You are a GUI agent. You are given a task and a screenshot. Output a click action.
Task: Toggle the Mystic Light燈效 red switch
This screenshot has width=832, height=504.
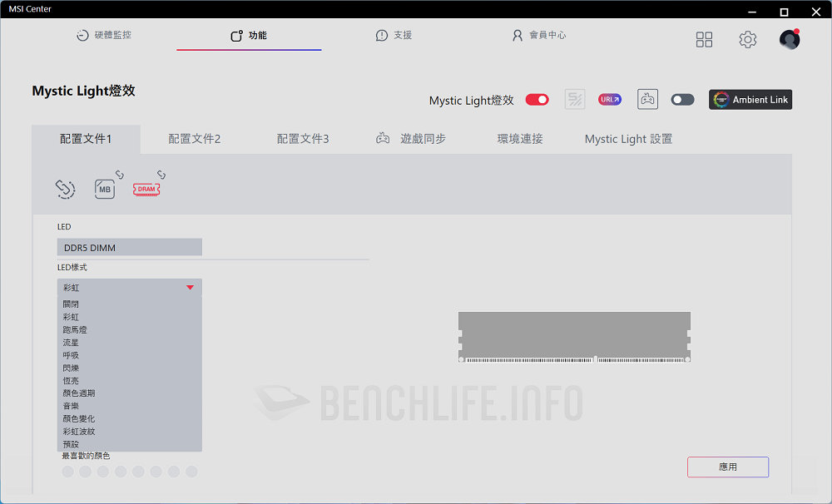pyautogui.click(x=537, y=100)
